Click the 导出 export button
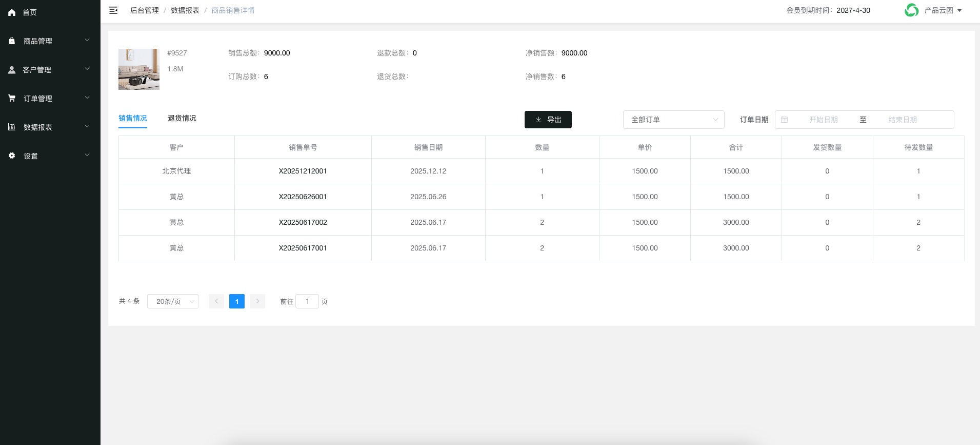This screenshot has height=445, width=980. click(548, 120)
